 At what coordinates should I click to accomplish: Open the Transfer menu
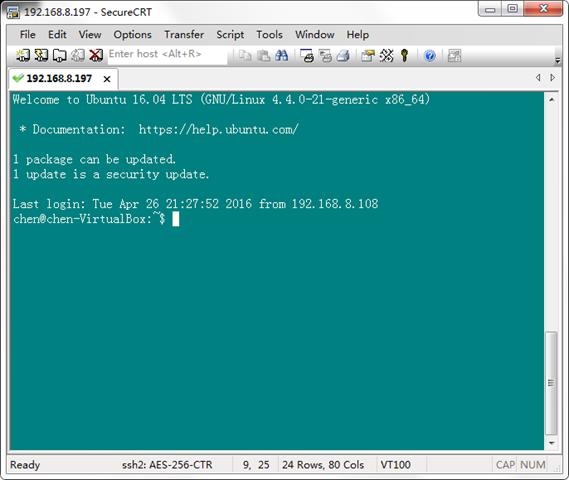tap(184, 34)
